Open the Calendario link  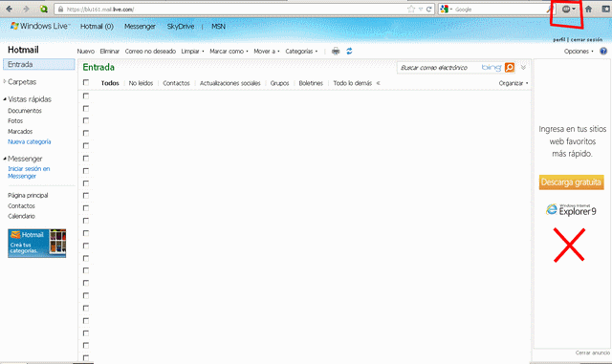click(21, 216)
